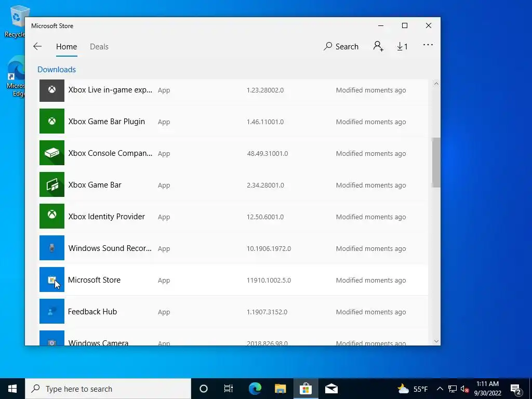
Task: Select the Xbox Live in-game exp... name
Action: 110,90
